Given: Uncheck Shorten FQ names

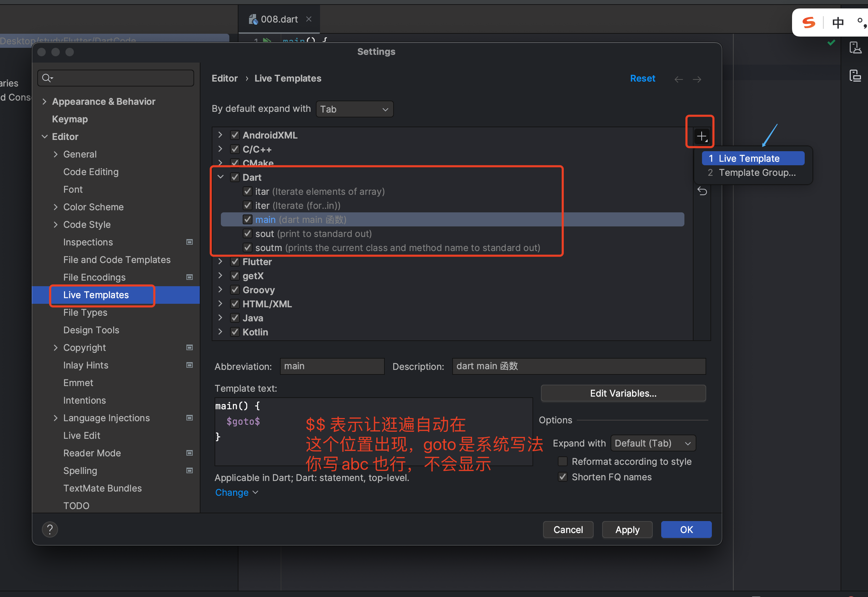Looking at the screenshot, I should tap(562, 477).
